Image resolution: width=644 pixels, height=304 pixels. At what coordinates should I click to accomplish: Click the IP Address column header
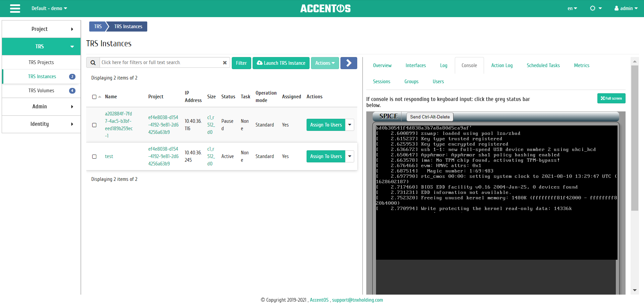point(193,97)
